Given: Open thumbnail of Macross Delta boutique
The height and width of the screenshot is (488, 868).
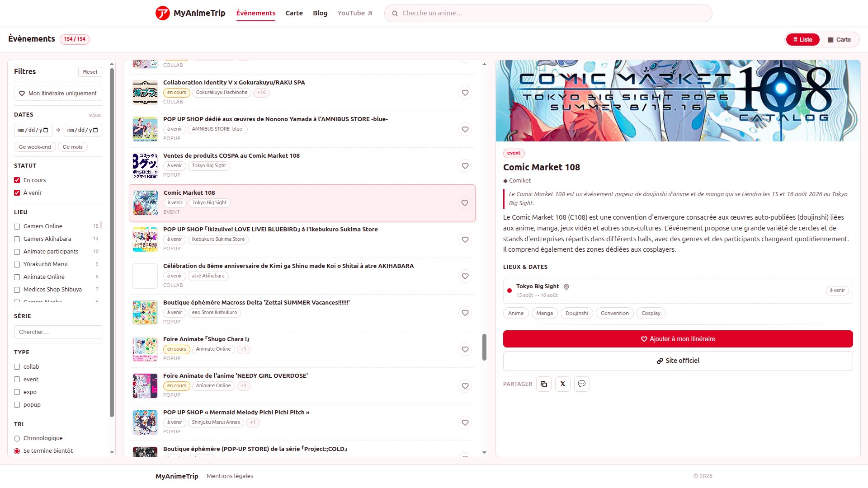Looking at the screenshot, I should (145, 312).
